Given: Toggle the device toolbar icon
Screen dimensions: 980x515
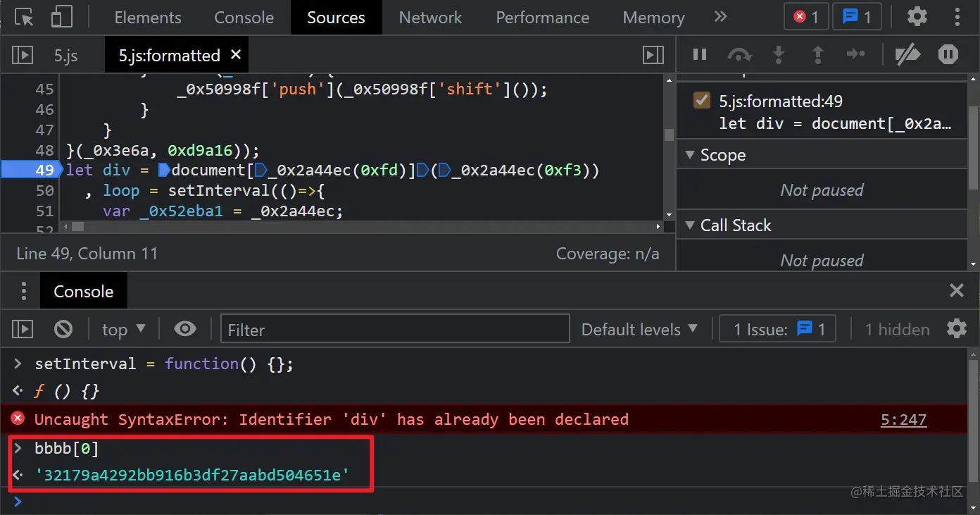Looking at the screenshot, I should click(x=62, y=18).
